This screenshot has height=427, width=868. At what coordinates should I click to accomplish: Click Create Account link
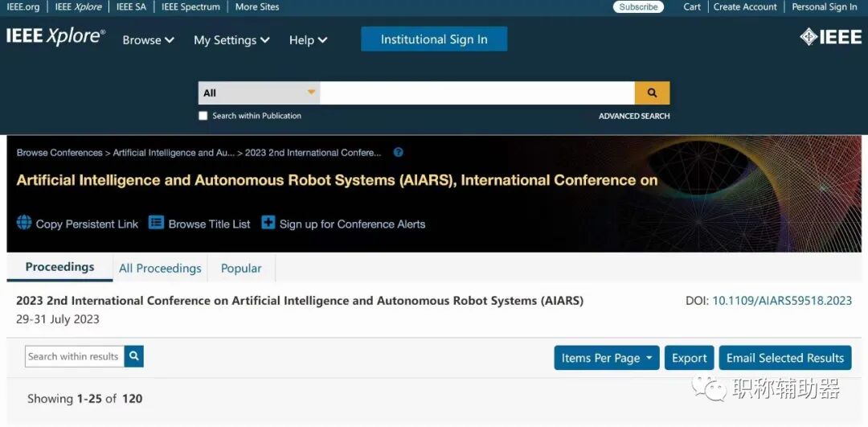point(745,6)
